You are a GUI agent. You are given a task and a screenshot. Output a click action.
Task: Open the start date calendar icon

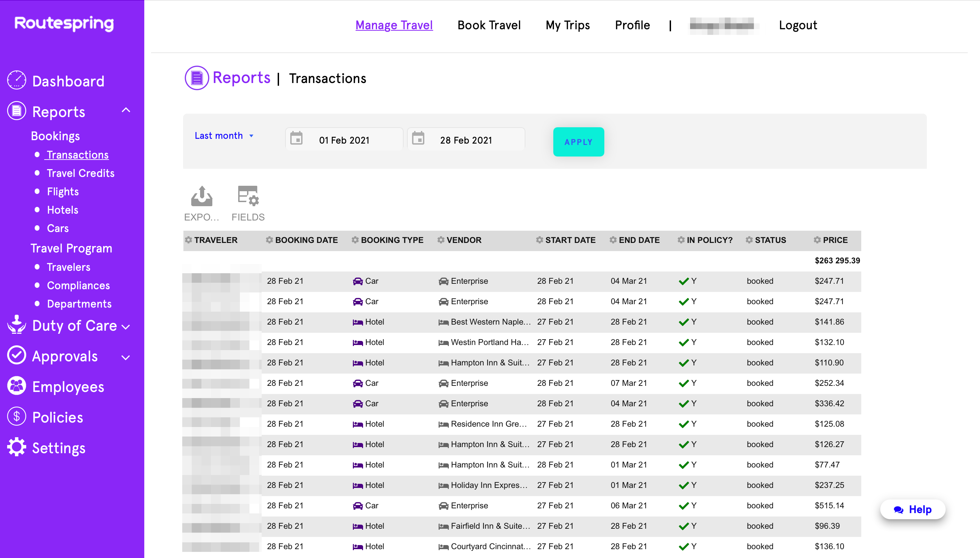pyautogui.click(x=296, y=138)
